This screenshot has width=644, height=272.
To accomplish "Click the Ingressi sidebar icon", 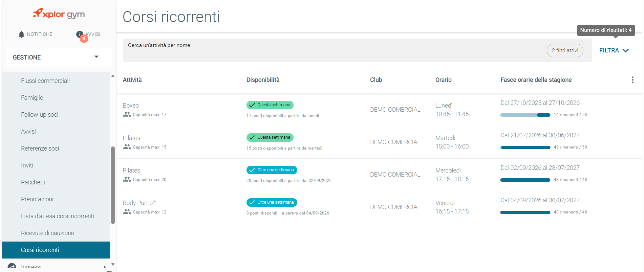I will [x=12, y=267].
